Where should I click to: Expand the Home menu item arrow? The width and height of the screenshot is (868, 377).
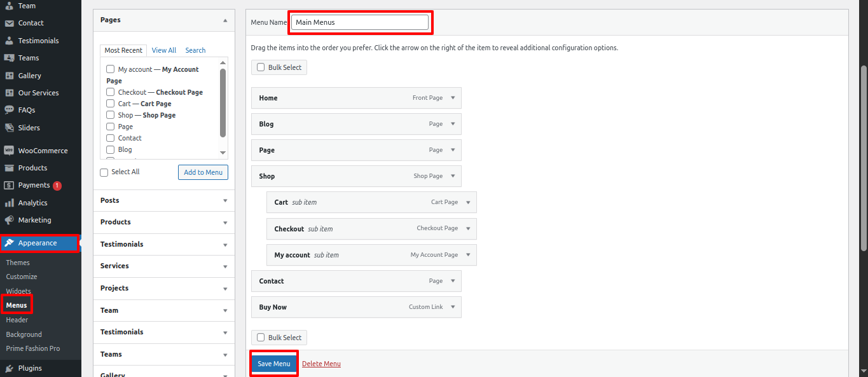click(x=453, y=98)
